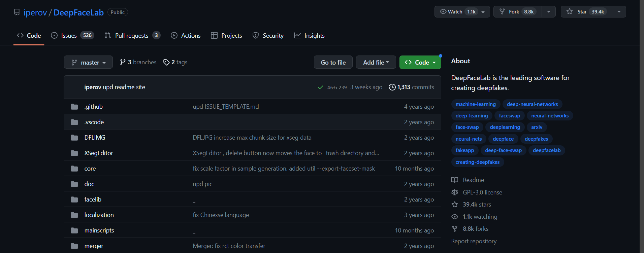Open the Fork options dropdown arrow
This screenshot has height=253, width=644.
[549, 12]
